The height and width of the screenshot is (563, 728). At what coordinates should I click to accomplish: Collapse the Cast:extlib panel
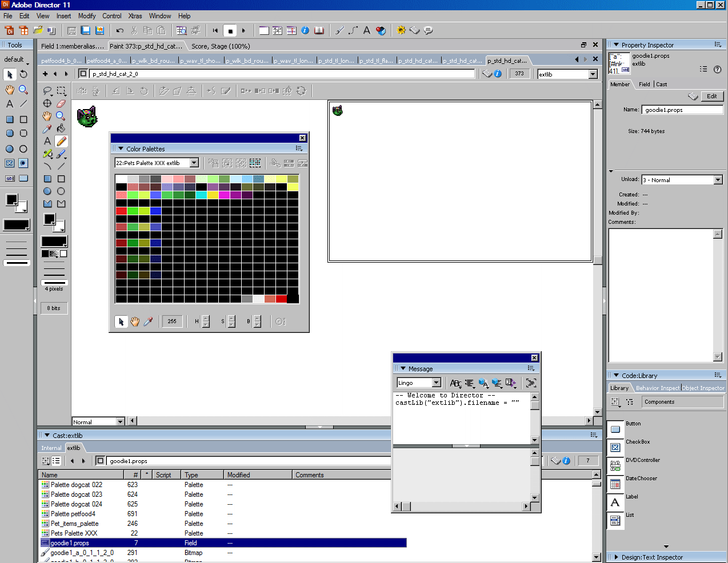coord(47,435)
